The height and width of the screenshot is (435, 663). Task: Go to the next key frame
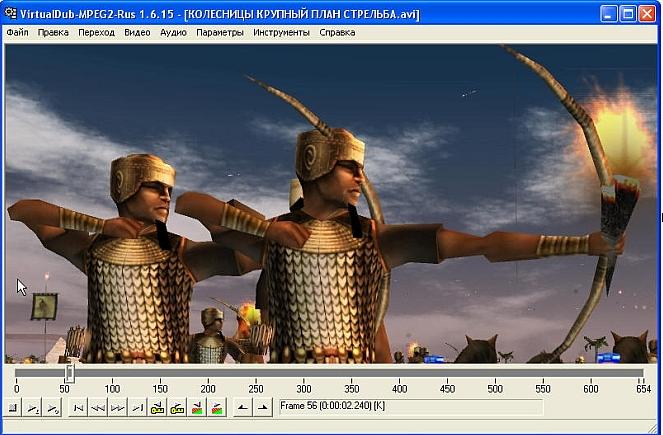point(177,408)
